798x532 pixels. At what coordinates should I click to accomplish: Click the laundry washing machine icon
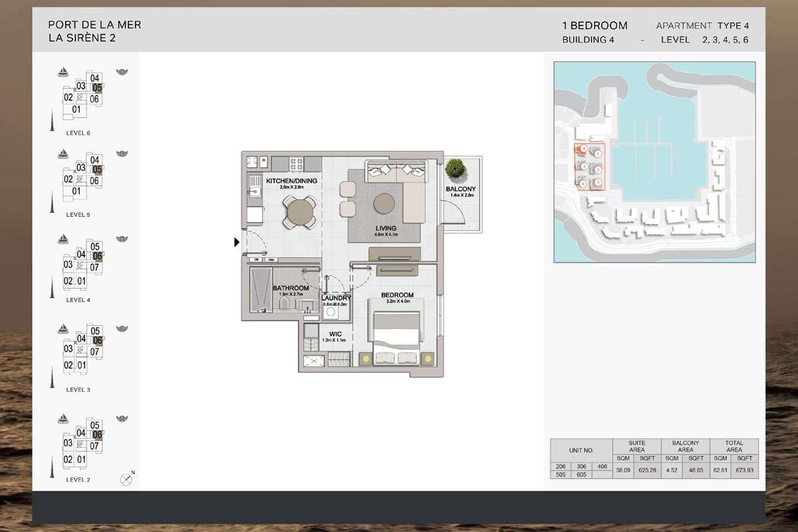[331, 313]
